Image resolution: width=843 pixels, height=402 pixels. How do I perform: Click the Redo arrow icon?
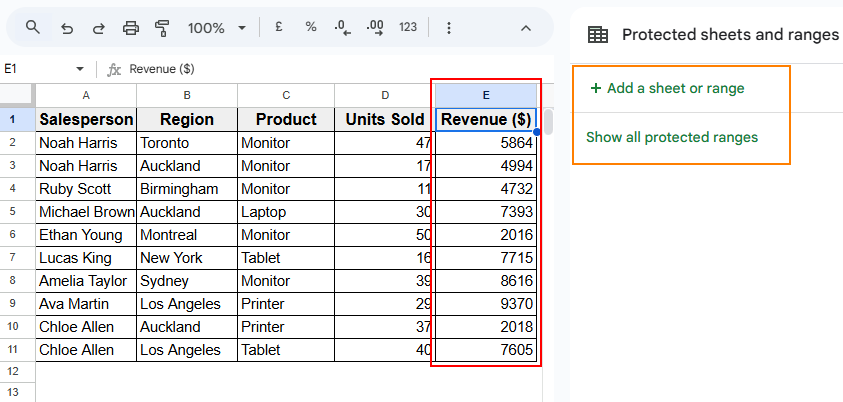tap(98, 28)
